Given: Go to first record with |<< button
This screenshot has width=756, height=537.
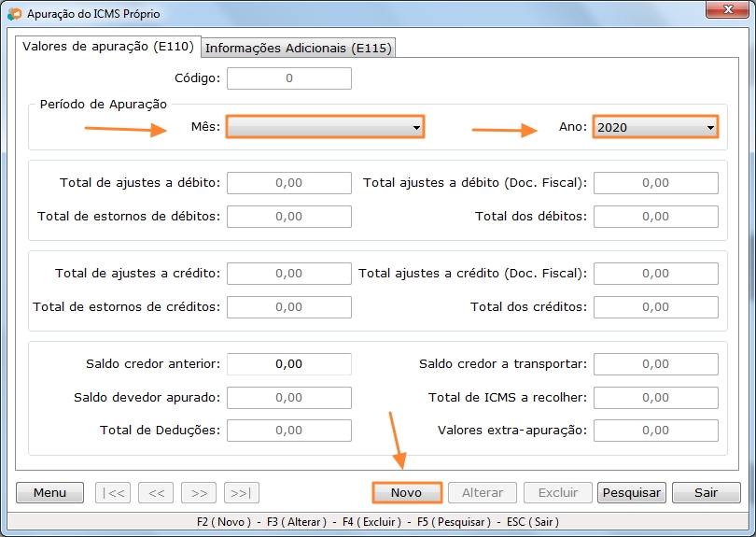Looking at the screenshot, I should point(113,492).
